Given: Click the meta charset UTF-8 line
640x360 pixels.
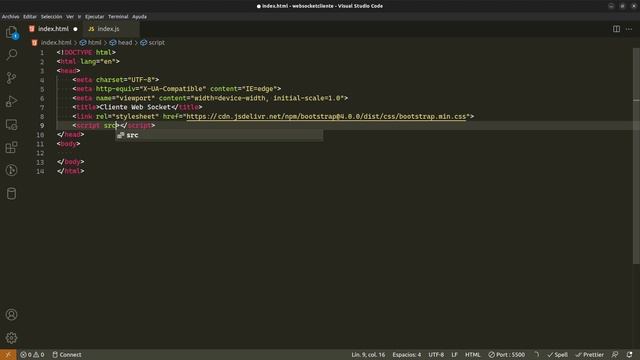Looking at the screenshot, I should click(x=116, y=80).
